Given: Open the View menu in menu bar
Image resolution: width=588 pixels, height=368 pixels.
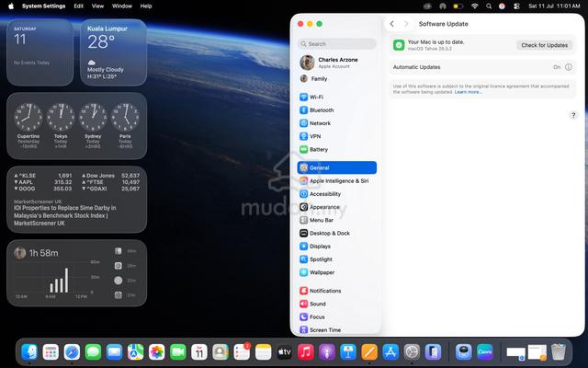Looking at the screenshot, I should [97, 6].
